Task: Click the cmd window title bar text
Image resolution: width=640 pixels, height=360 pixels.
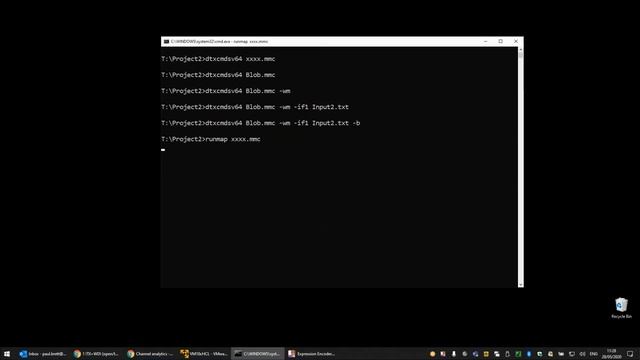Action: (x=220, y=42)
